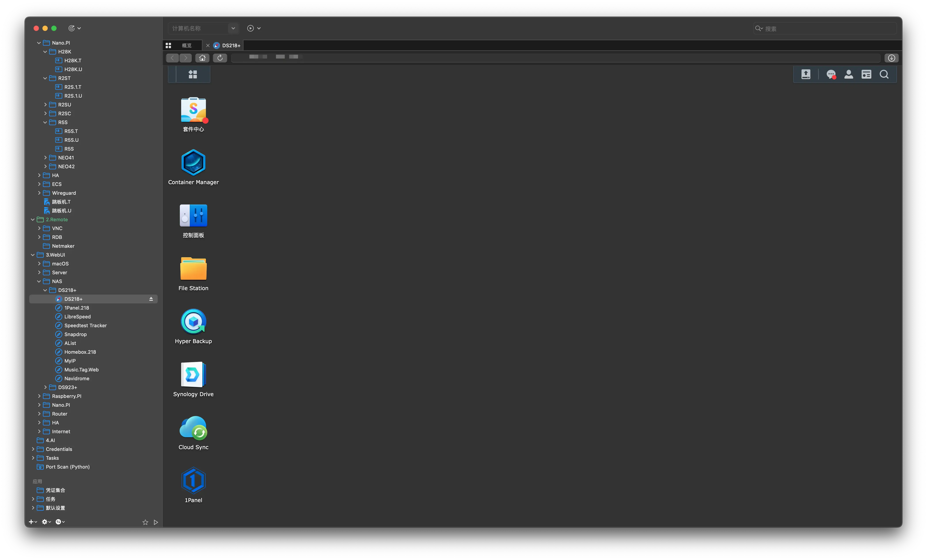Image resolution: width=927 pixels, height=560 pixels.
Task: Launch Synology Drive from the desktop
Action: point(193,375)
